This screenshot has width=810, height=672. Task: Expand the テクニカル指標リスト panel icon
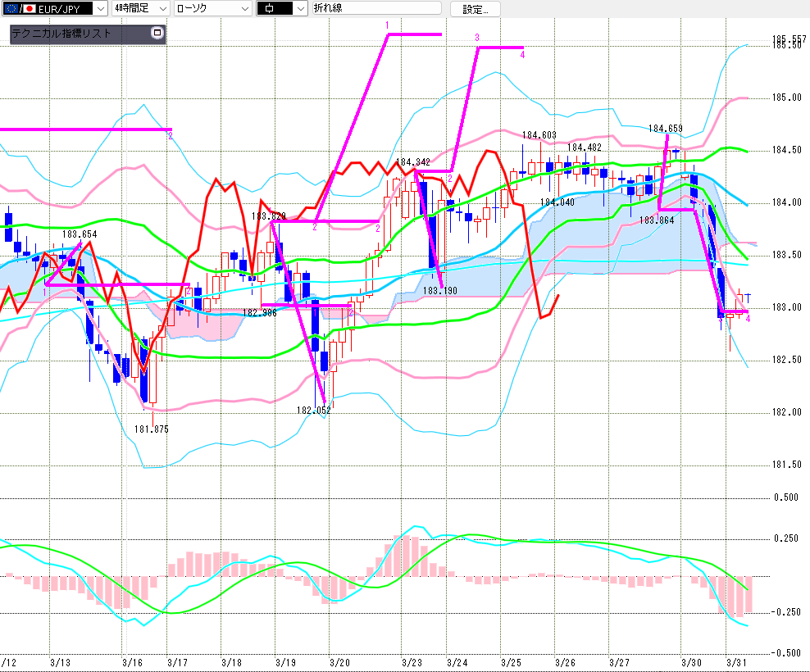157,34
